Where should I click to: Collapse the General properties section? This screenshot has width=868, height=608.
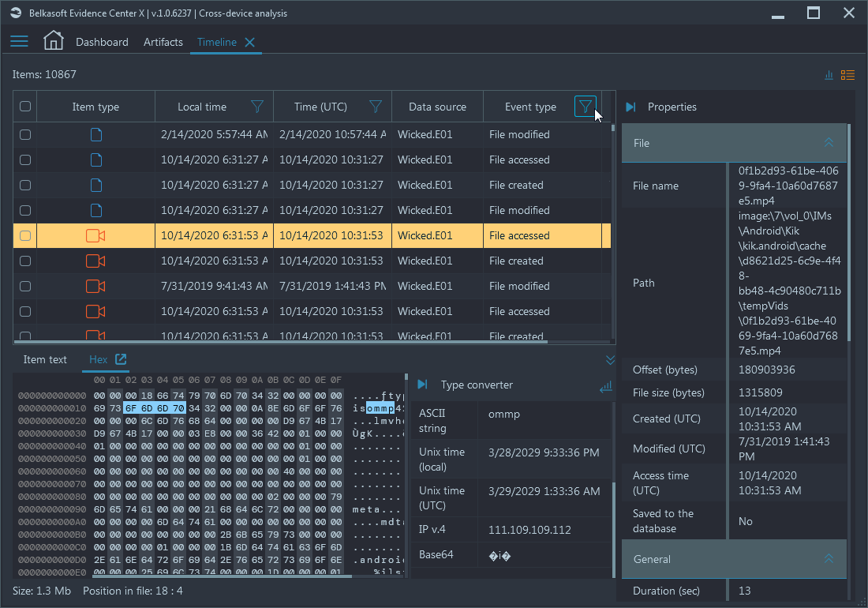tap(829, 559)
